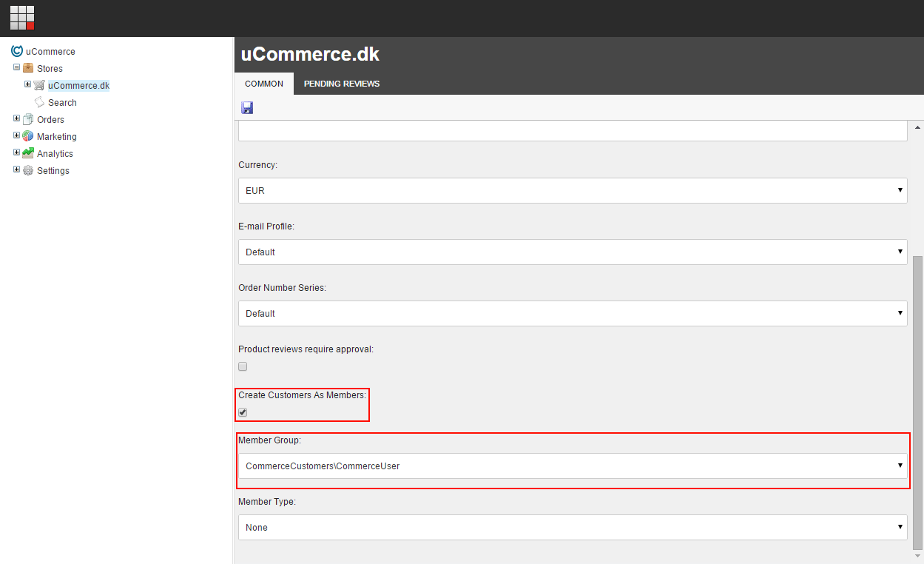Click the scrollbar up arrow

pos(917,127)
